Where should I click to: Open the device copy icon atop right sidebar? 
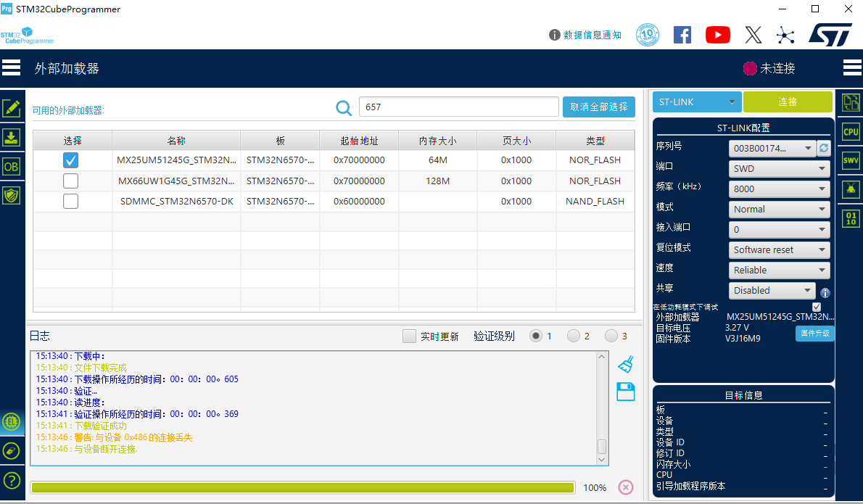click(x=851, y=102)
